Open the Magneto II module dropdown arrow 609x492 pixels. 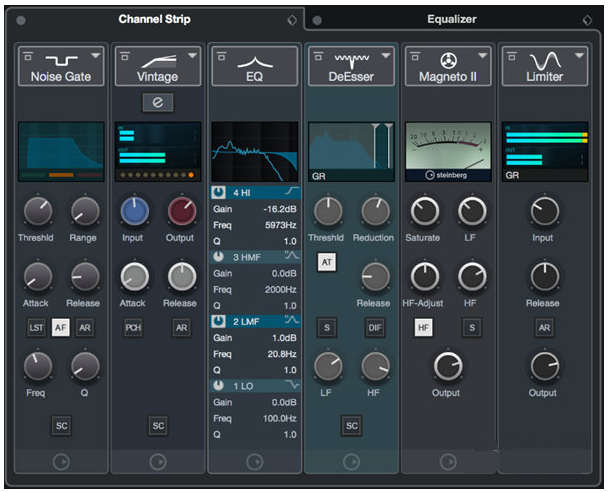[x=482, y=56]
